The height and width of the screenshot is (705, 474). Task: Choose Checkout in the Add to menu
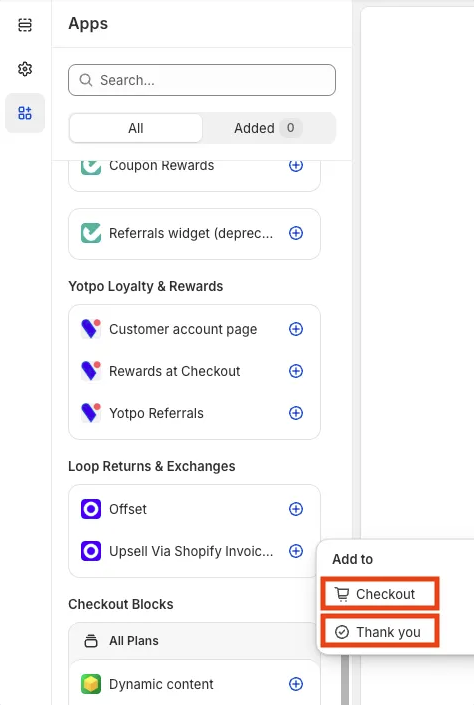point(380,594)
